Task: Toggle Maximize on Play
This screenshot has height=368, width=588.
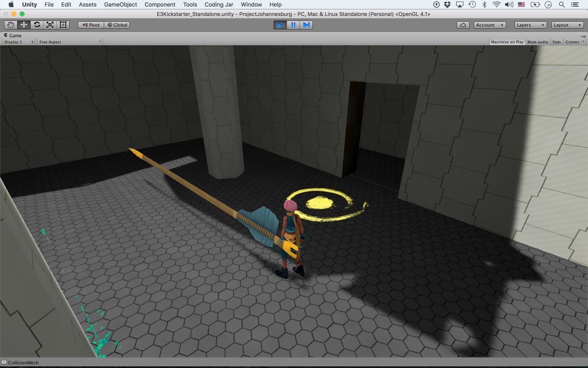Action: tap(507, 42)
